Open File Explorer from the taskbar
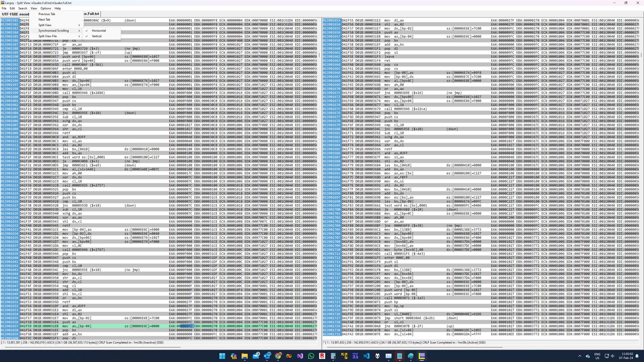644x362 pixels. coord(244,356)
